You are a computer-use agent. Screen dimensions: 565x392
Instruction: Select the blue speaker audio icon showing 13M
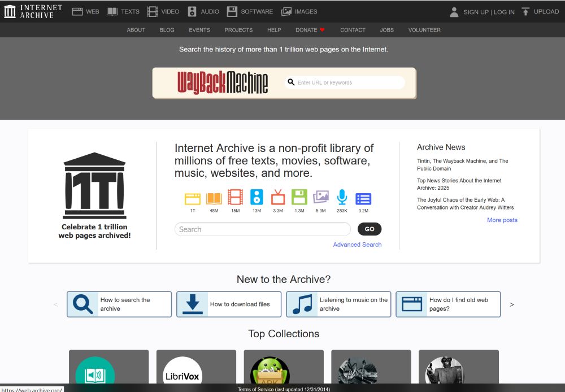pos(257,198)
